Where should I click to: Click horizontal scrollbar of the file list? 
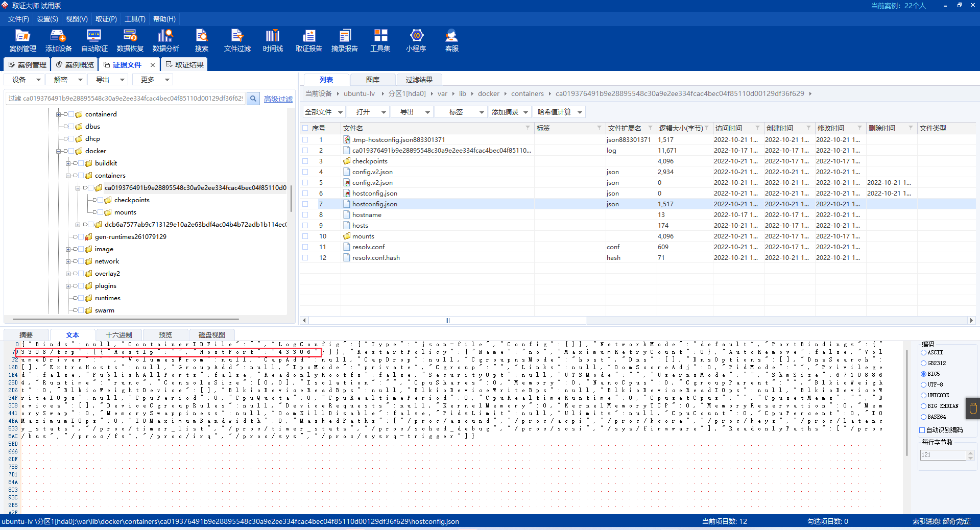pos(447,321)
